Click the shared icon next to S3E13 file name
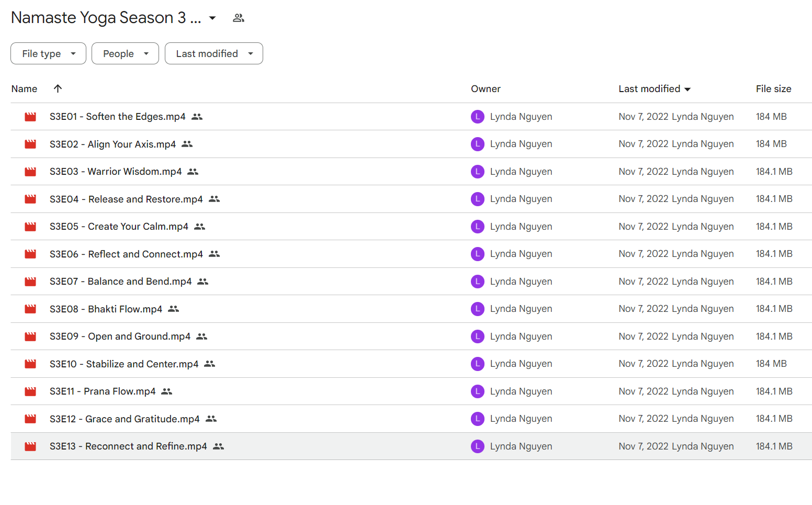This screenshot has height=505, width=812. click(219, 446)
